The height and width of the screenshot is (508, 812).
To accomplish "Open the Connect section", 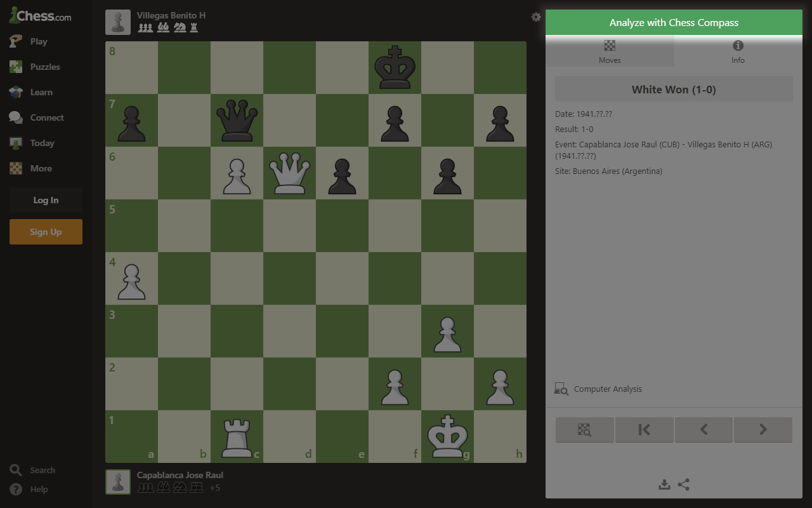I will click(x=16, y=117).
